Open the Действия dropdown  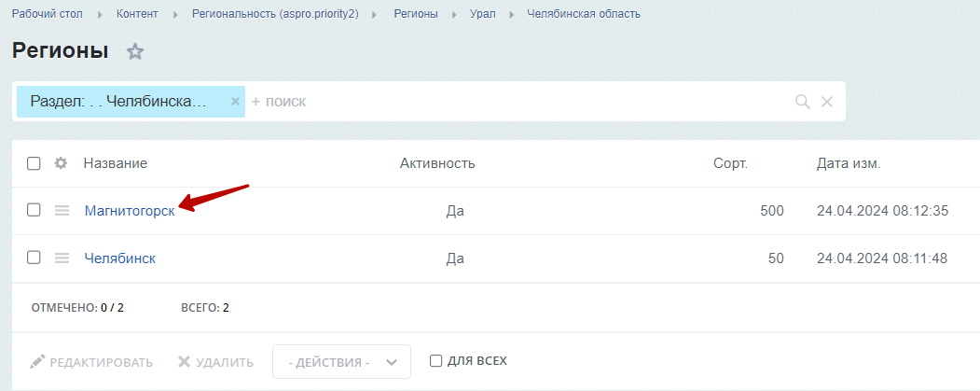point(341,361)
